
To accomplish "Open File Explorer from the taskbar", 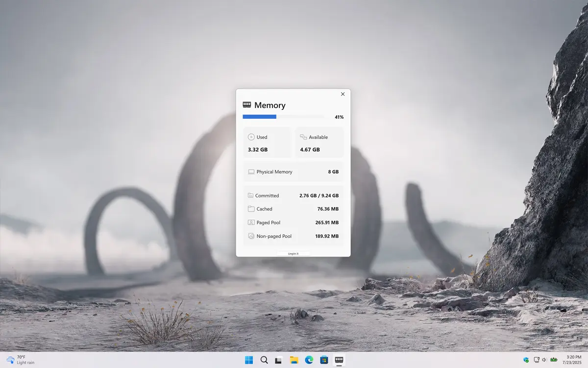I will 294,360.
